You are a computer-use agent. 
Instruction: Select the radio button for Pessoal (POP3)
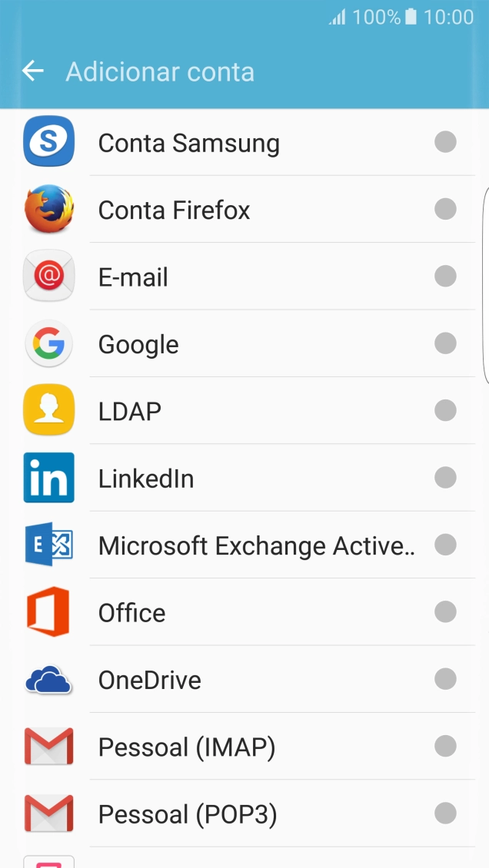pyautogui.click(x=444, y=813)
